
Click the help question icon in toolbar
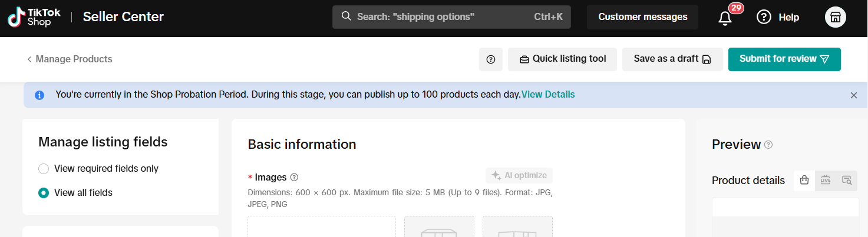click(490, 59)
